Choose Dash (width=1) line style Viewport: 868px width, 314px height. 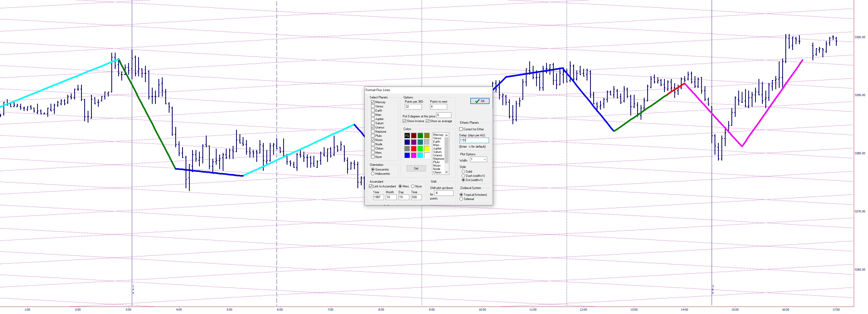point(463,176)
